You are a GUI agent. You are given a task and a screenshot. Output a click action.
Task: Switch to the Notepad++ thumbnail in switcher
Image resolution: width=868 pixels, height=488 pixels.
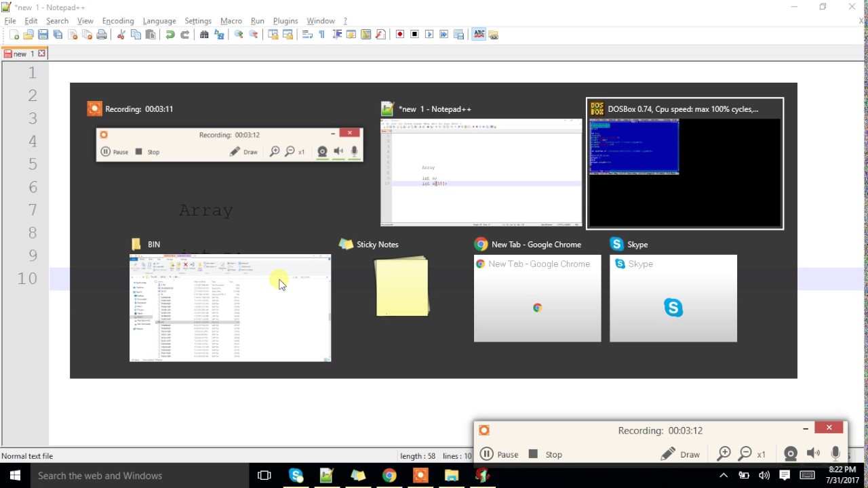click(x=481, y=172)
